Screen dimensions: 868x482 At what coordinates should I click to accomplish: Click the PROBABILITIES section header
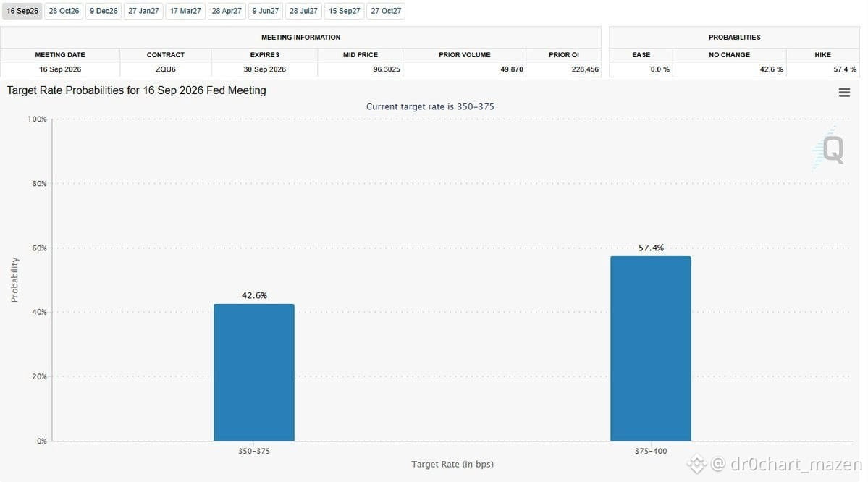click(735, 37)
